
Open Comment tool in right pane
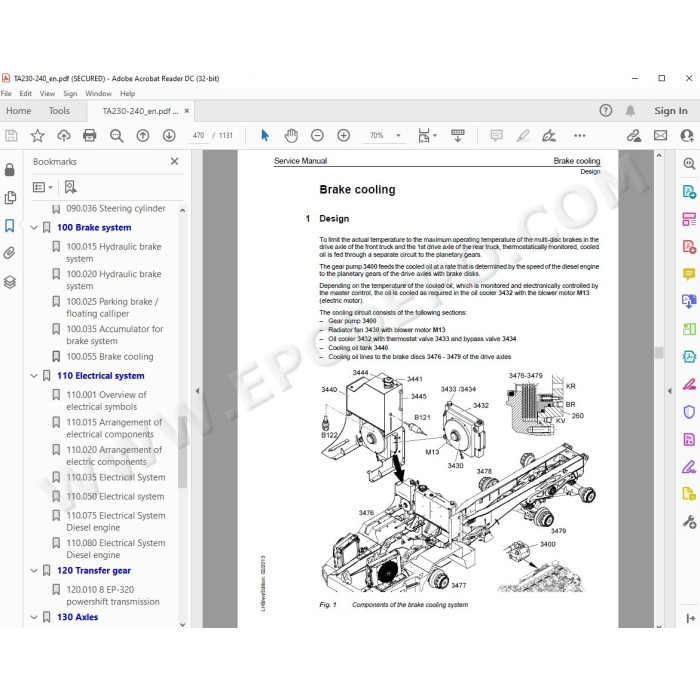(x=689, y=273)
